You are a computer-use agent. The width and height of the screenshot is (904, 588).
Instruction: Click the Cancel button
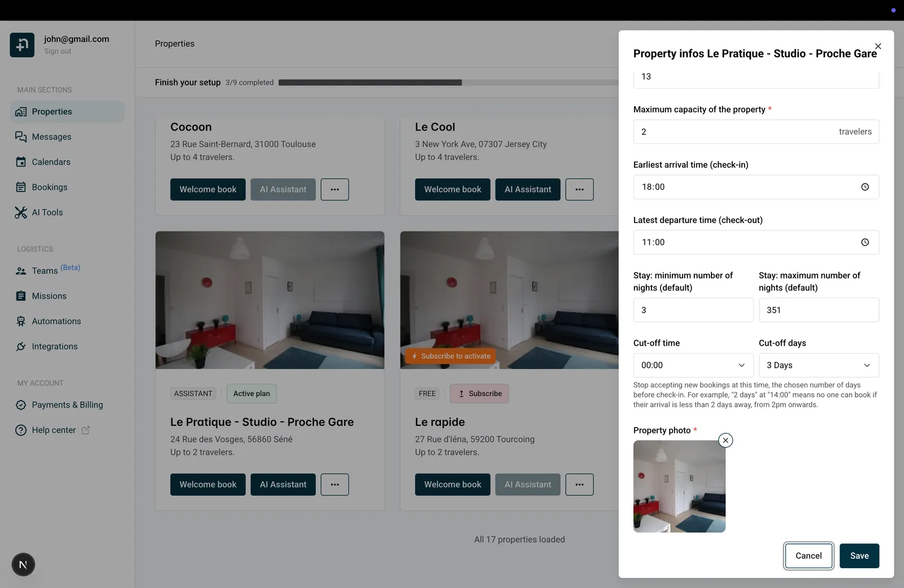[809, 556]
